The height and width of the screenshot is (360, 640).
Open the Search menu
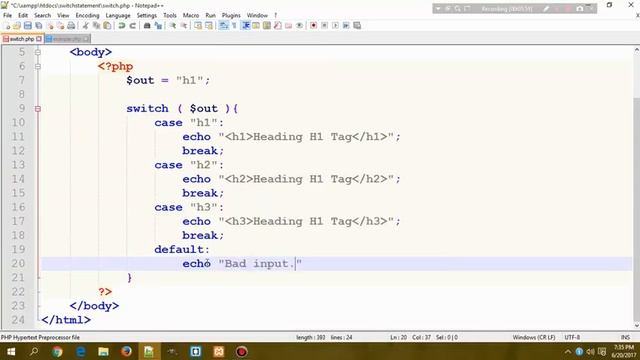pyautogui.click(x=42, y=15)
